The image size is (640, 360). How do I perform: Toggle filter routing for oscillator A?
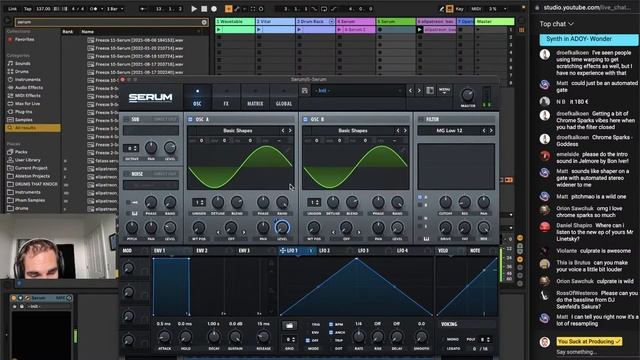(x=420, y=198)
